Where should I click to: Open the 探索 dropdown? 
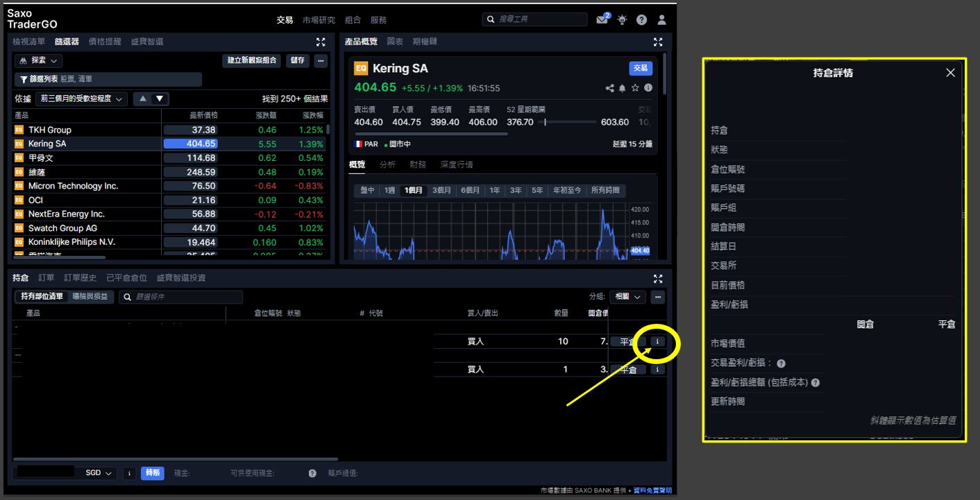coord(39,61)
